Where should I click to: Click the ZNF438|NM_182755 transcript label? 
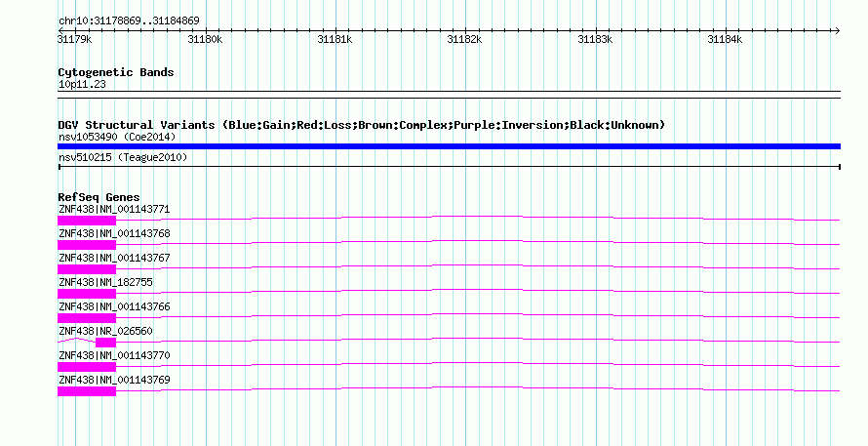105,283
